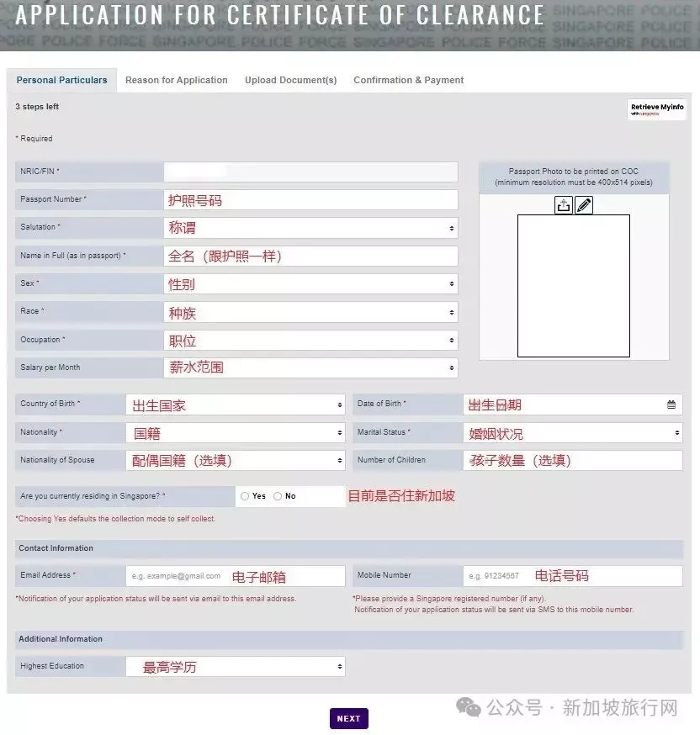Image resolution: width=700 pixels, height=735 pixels.
Task: Click the 'Passport Photo to be printed on COC' text
Action: [x=574, y=172]
